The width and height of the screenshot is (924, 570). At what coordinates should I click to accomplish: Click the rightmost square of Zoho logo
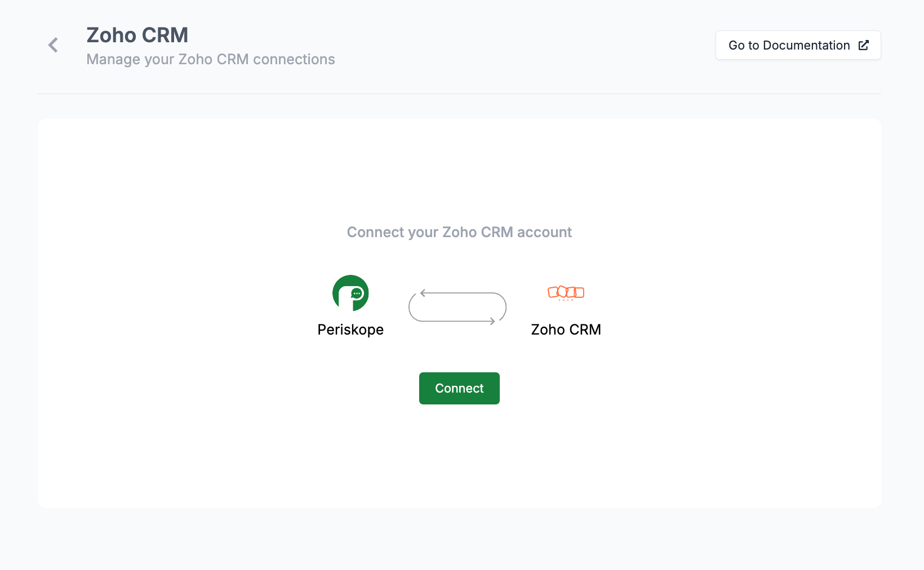[x=579, y=292]
